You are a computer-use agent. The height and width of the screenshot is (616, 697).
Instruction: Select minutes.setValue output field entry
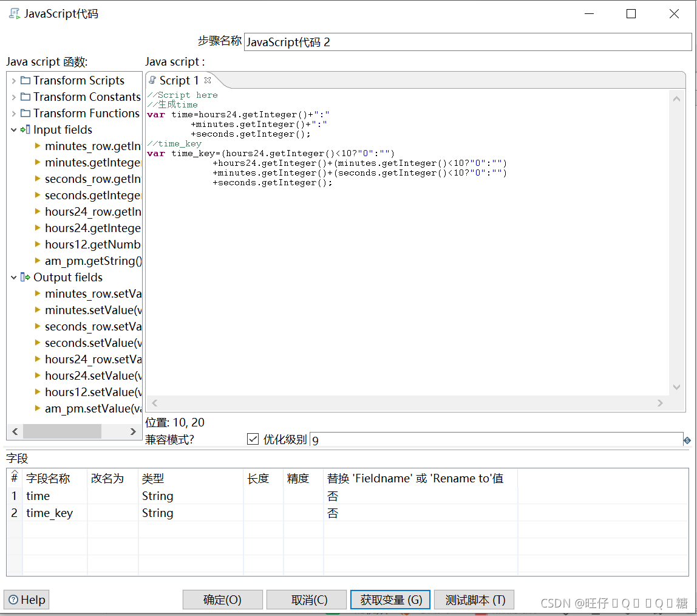point(93,310)
